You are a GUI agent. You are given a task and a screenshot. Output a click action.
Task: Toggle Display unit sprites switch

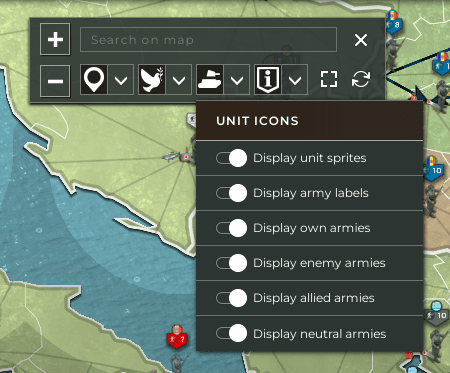click(232, 158)
